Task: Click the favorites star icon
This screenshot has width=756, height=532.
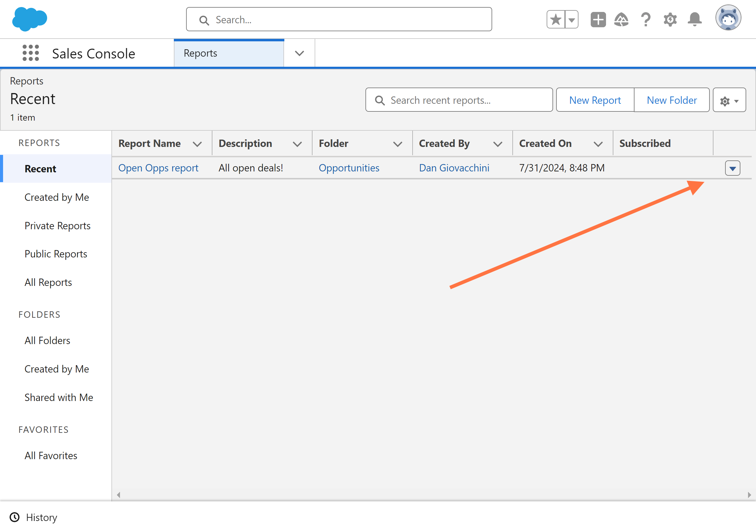Action: (x=556, y=19)
